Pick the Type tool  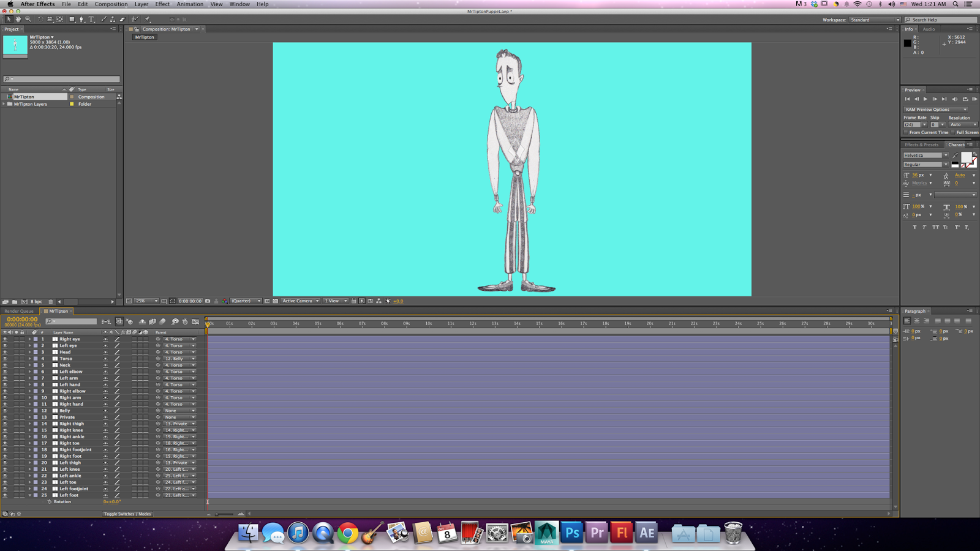pyautogui.click(x=91, y=19)
